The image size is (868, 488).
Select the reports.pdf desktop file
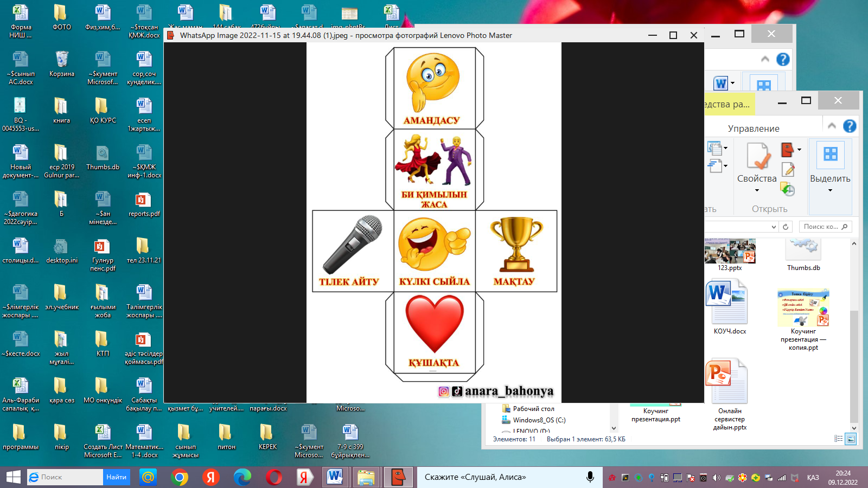coord(144,204)
